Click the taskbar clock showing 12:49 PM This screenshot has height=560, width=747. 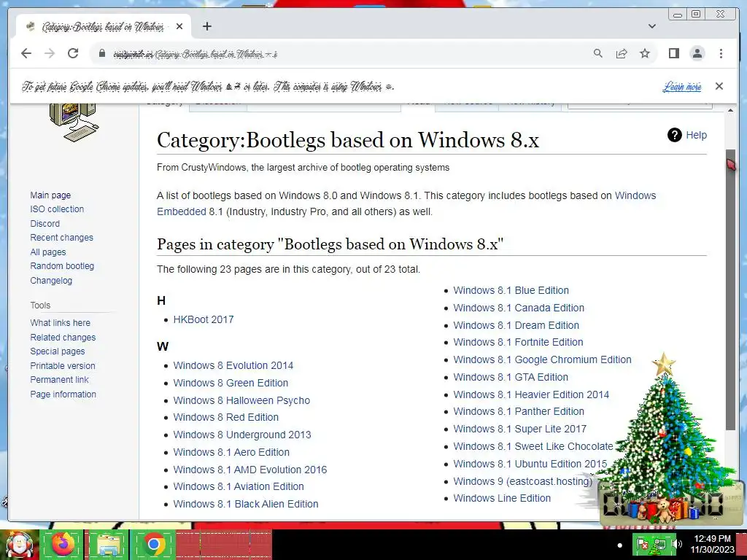click(712, 544)
